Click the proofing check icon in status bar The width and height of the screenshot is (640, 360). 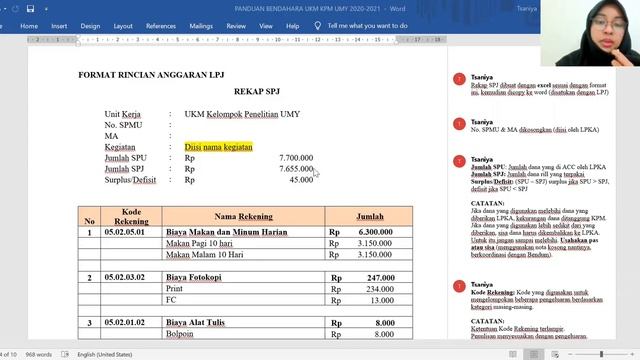[65, 354]
